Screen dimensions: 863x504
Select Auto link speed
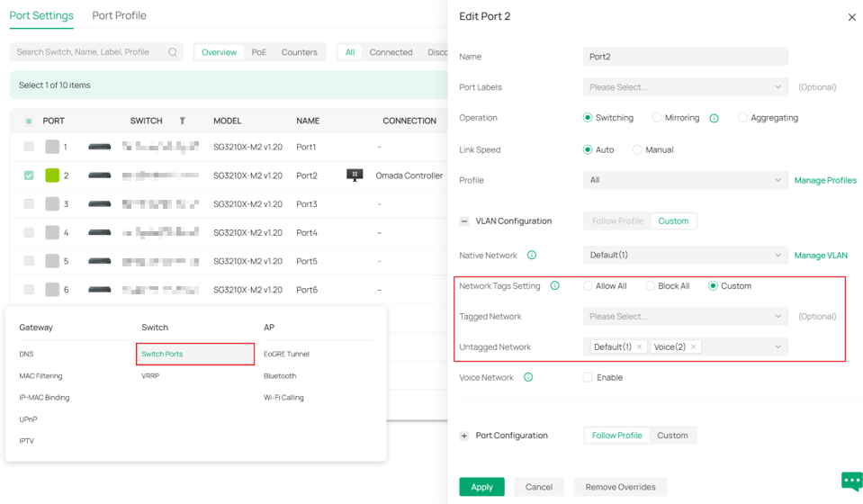point(588,149)
